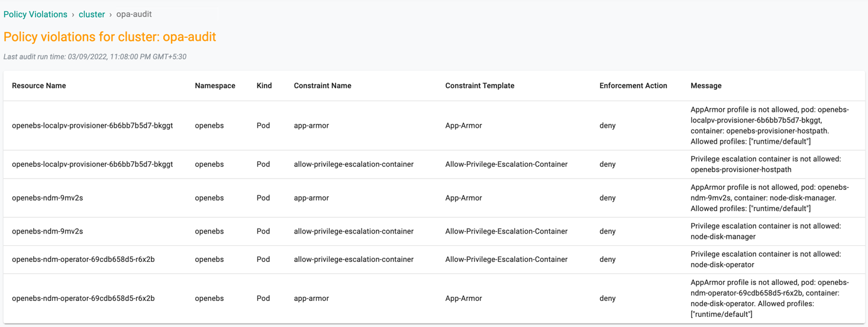
Task: Sort by the Enforcement Action column header
Action: coord(633,86)
